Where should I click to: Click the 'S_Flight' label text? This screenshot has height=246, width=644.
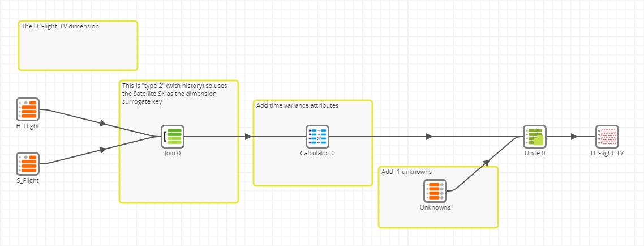[x=28, y=181]
